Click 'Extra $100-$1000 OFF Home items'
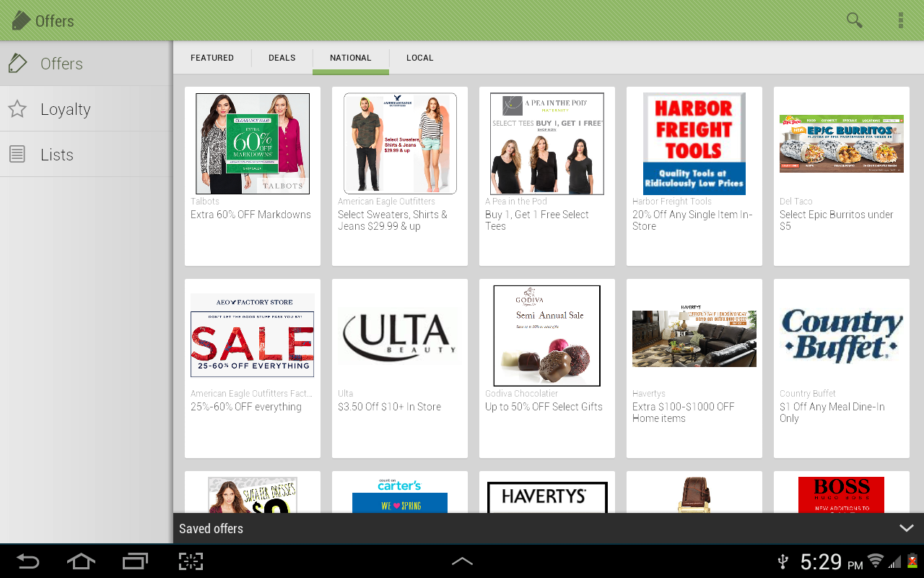 pyautogui.click(x=684, y=413)
